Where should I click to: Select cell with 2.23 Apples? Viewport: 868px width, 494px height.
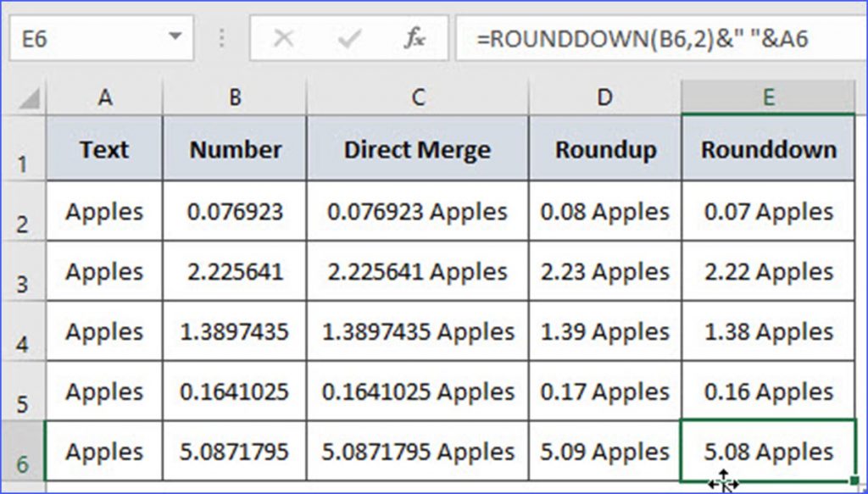click(604, 272)
